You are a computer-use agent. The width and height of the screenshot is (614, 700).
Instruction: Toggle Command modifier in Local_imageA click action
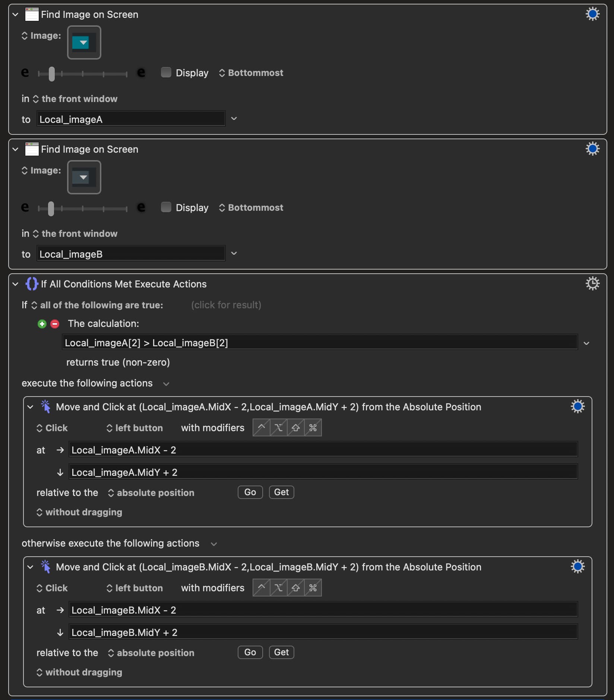[x=313, y=428]
